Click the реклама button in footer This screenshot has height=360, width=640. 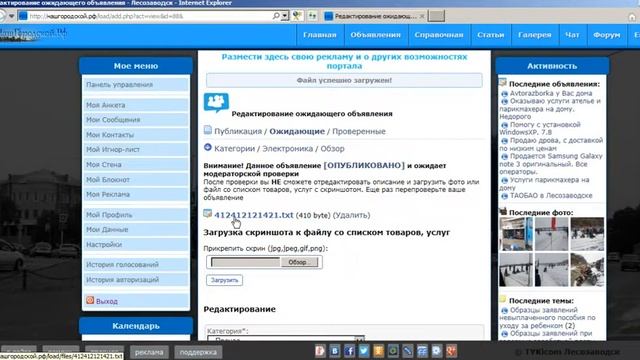(149, 352)
